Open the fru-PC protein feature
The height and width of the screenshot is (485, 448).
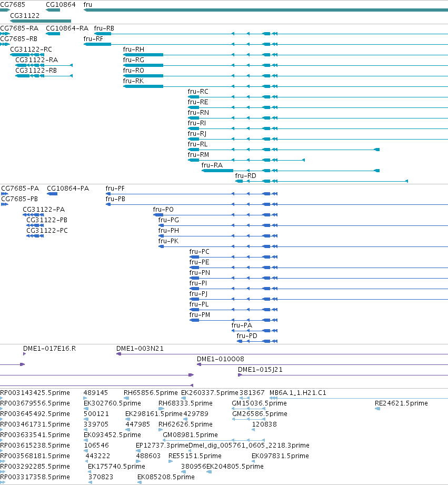pyautogui.click(x=199, y=252)
